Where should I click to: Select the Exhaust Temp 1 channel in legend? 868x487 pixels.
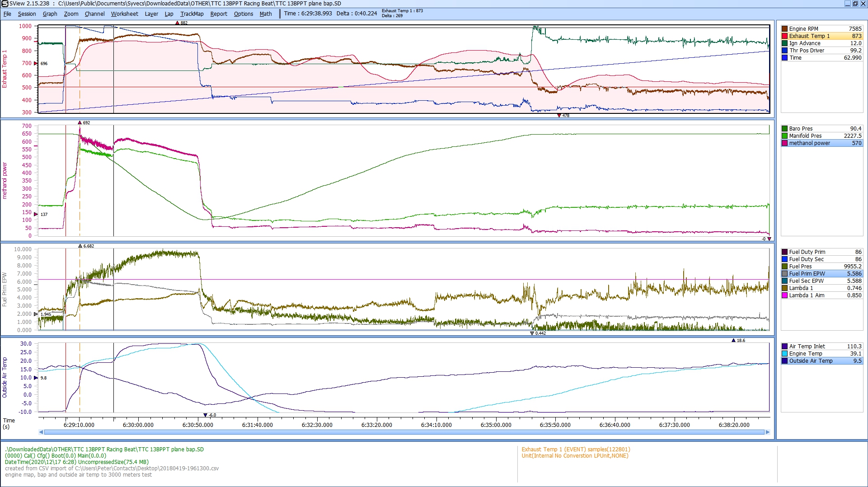point(809,36)
